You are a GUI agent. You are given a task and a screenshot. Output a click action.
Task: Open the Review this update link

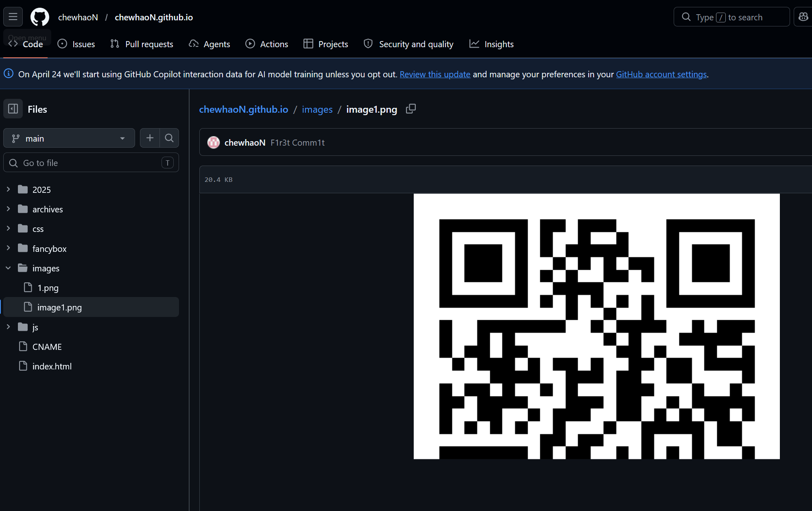point(435,74)
